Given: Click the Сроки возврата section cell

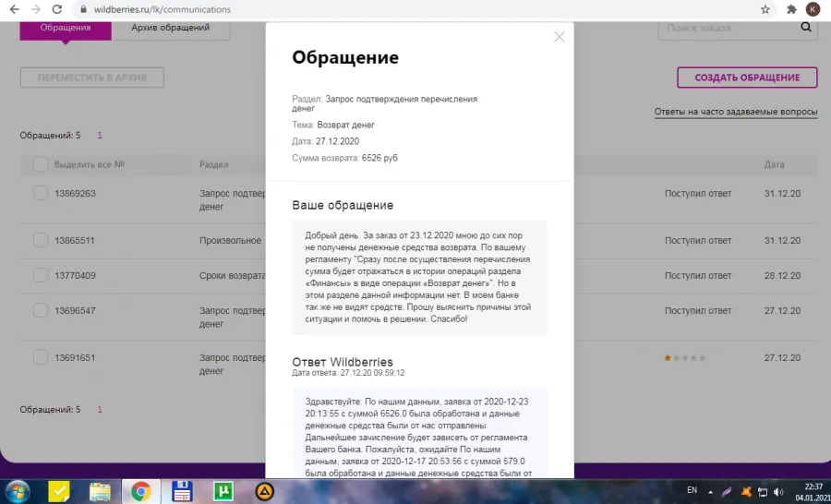Looking at the screenshot, I should coord(232,276).
